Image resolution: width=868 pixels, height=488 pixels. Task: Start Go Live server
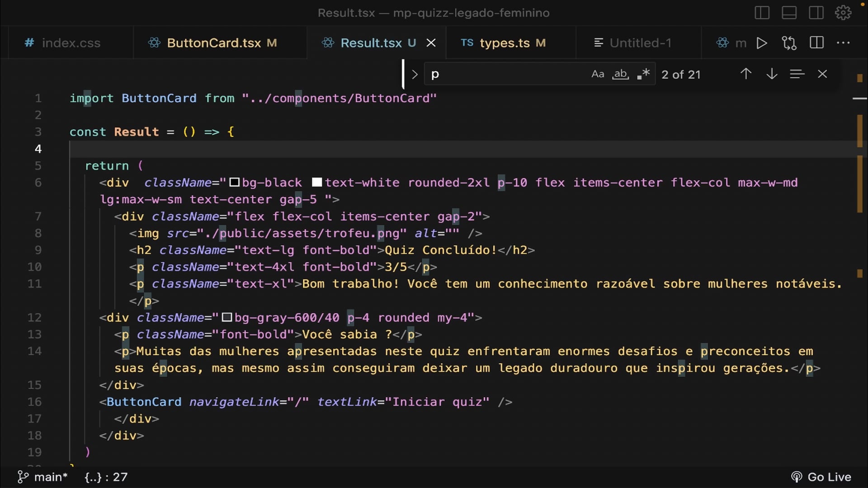pyautogui.click(x=821, y=477)
